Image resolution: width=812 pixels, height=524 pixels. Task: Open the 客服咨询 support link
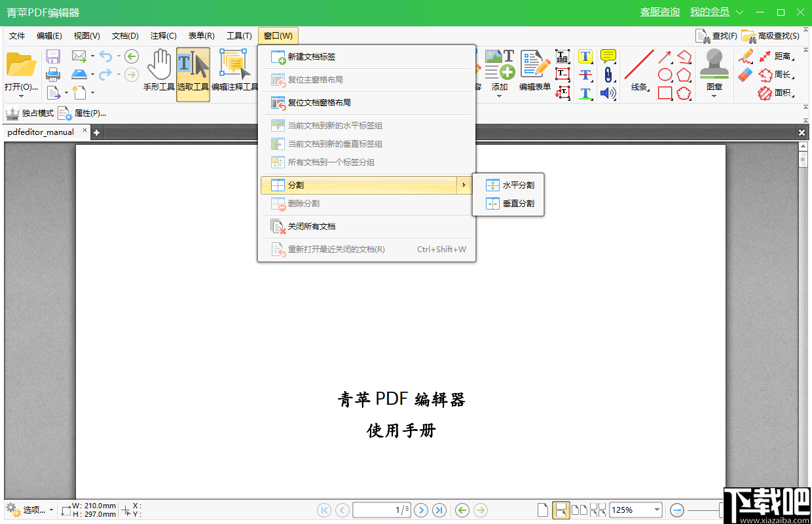click(659, 11)
